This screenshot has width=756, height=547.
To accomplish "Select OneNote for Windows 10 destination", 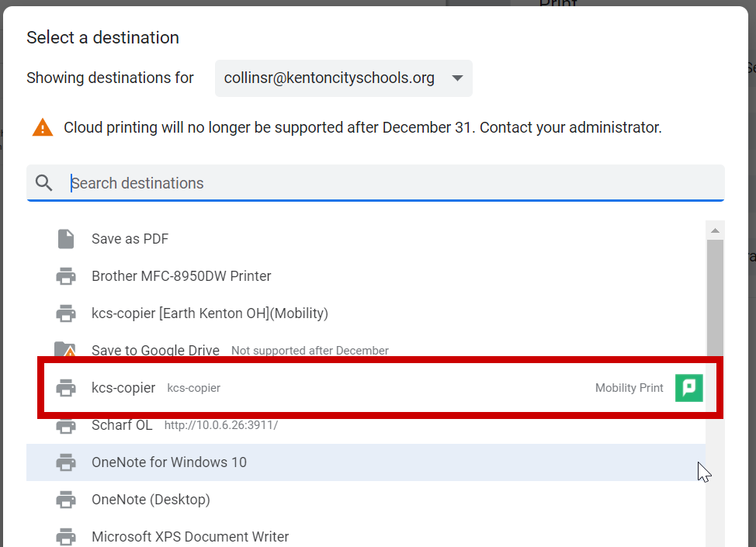I will 366,462.
